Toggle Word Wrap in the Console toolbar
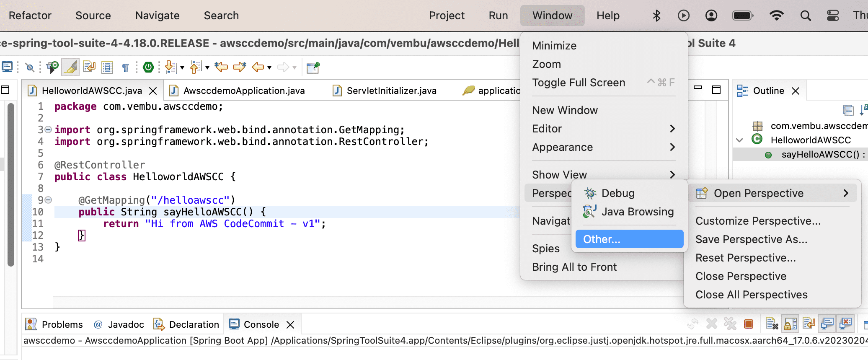 pyautogui.click(x=809, y=324)
